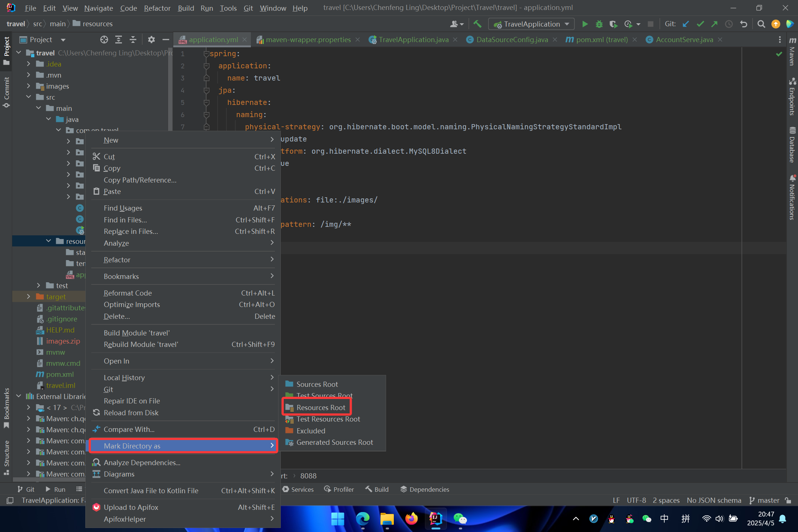Collapse the src folder

tap(28, 97)
